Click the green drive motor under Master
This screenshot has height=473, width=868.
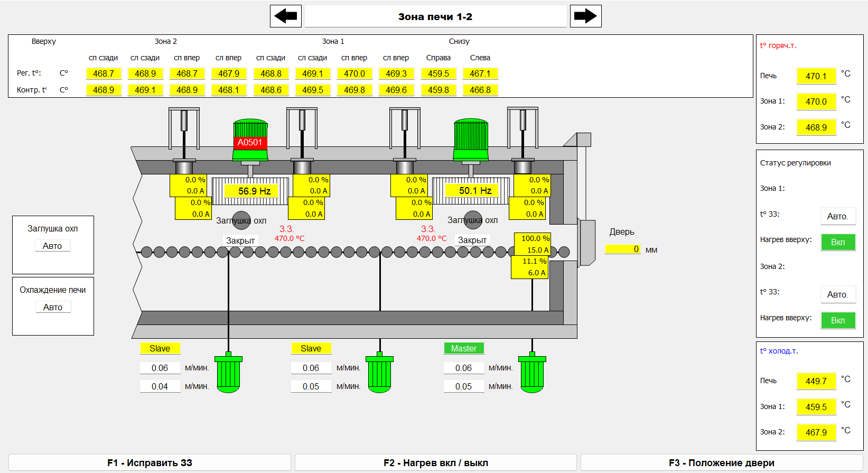point(532,374)
